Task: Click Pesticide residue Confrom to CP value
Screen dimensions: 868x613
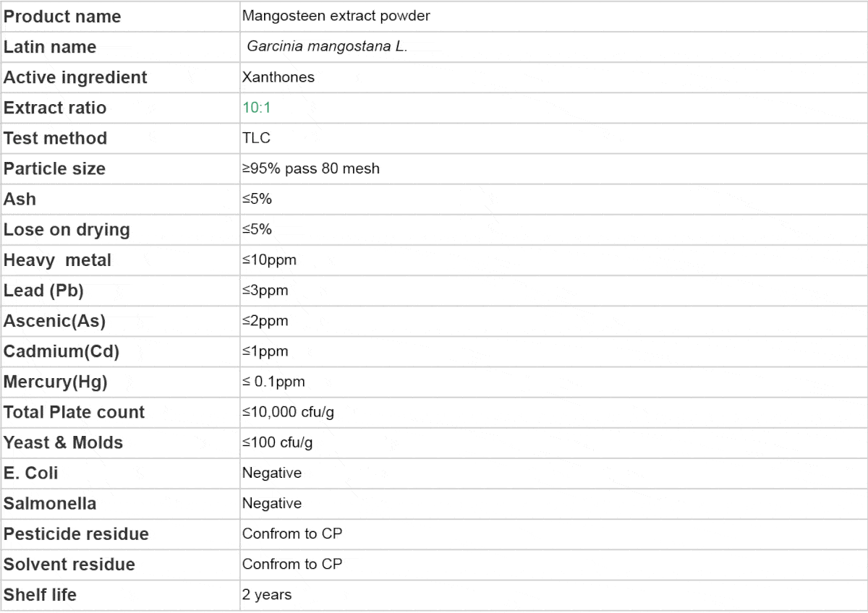Action: coord(292,533)
